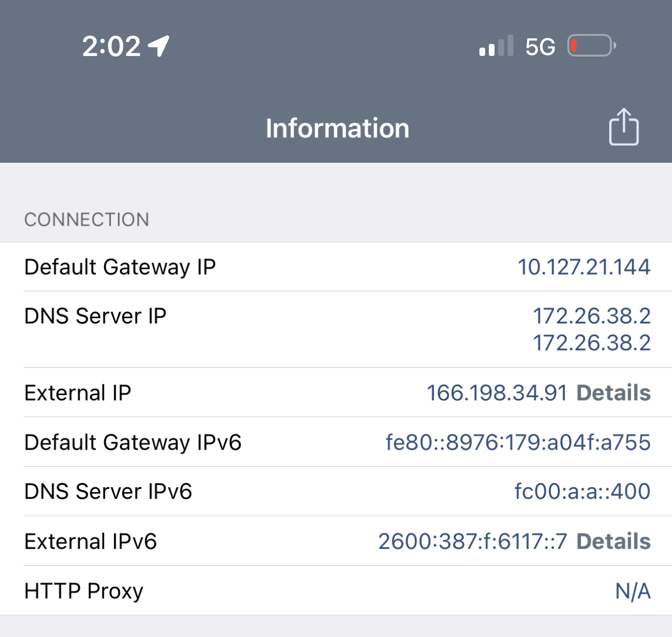Tap first 172.26.38.2 DNS address
The height and width of the screenshot is (637, 672).
pyautogui.click(x=591, y=316)
